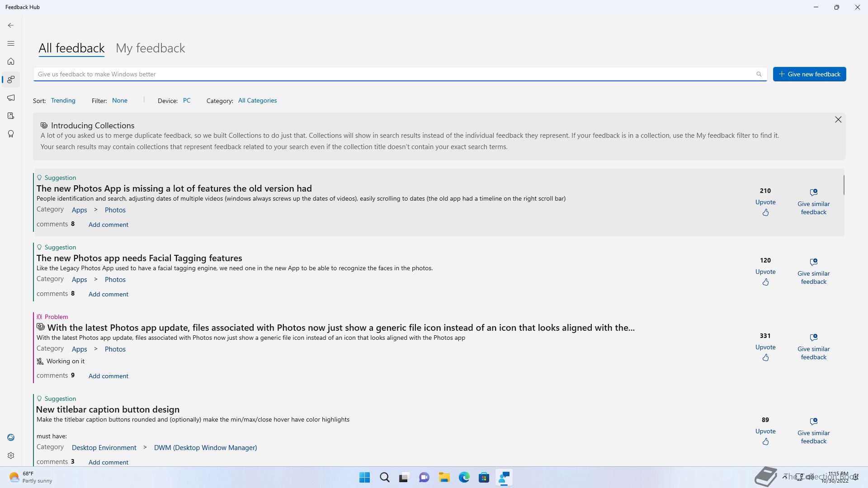Give similar feedback icon for generic file icon post

(814, 337)
